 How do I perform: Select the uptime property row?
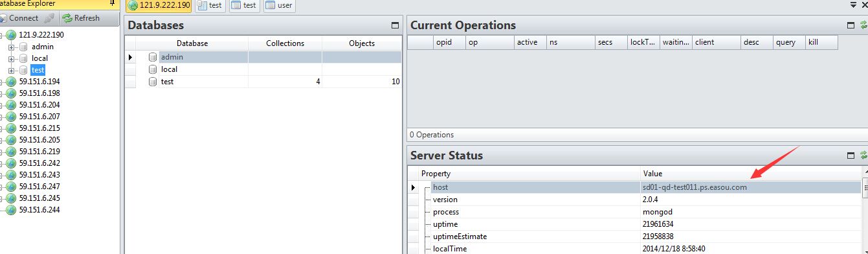(x=634, y=224)
